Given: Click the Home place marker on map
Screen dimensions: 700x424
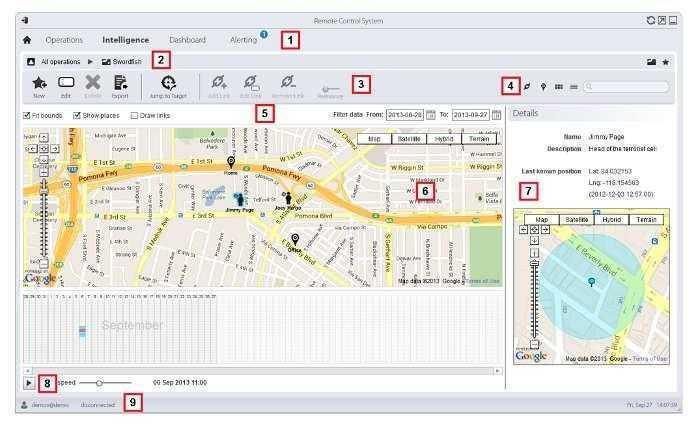Looking at the screenshot, I should coord(231,162).
